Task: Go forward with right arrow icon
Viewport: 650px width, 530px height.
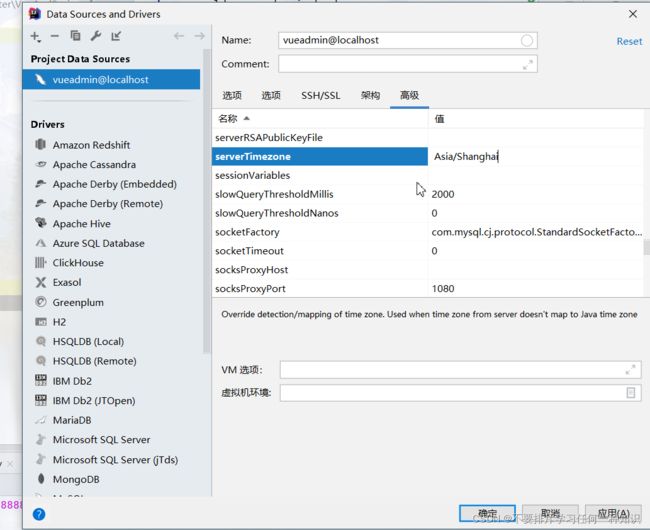Action: pyautogui.click(x=199, y=36)
